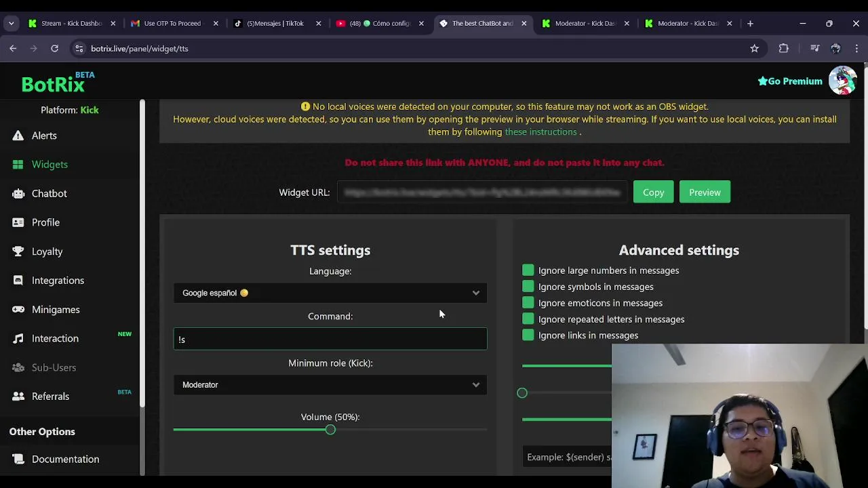This screenshot has height=488, width=868.
Task: Go back with the browser back arrow
Action: [x=13, y=49]
